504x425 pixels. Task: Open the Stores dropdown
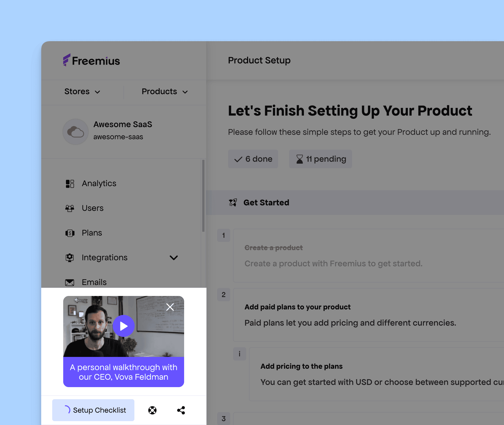tap(82, 91)
